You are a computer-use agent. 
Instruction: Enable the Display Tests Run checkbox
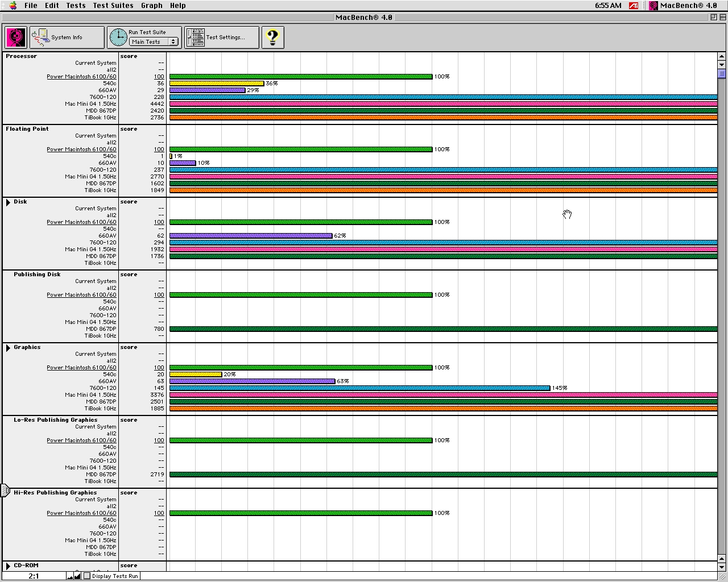[87, 576]
